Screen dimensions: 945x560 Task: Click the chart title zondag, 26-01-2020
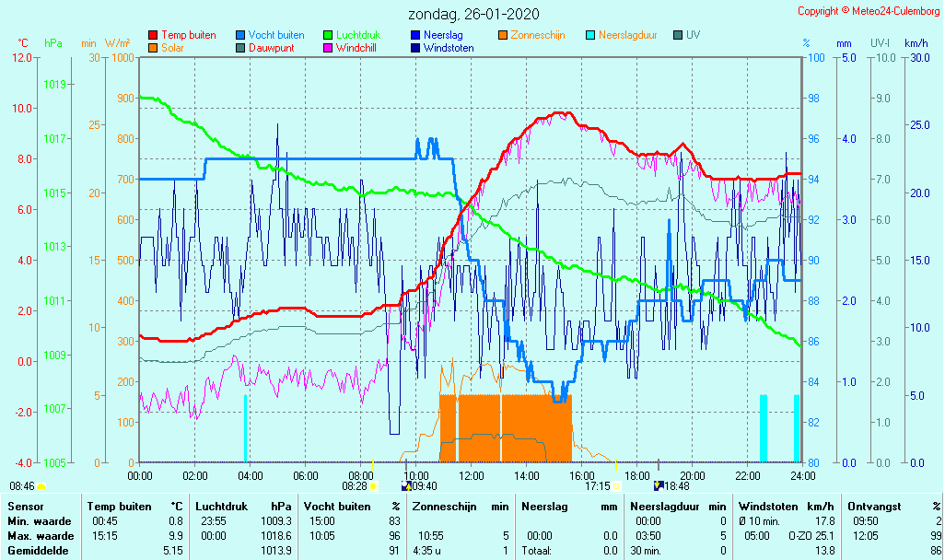point(473,14)
